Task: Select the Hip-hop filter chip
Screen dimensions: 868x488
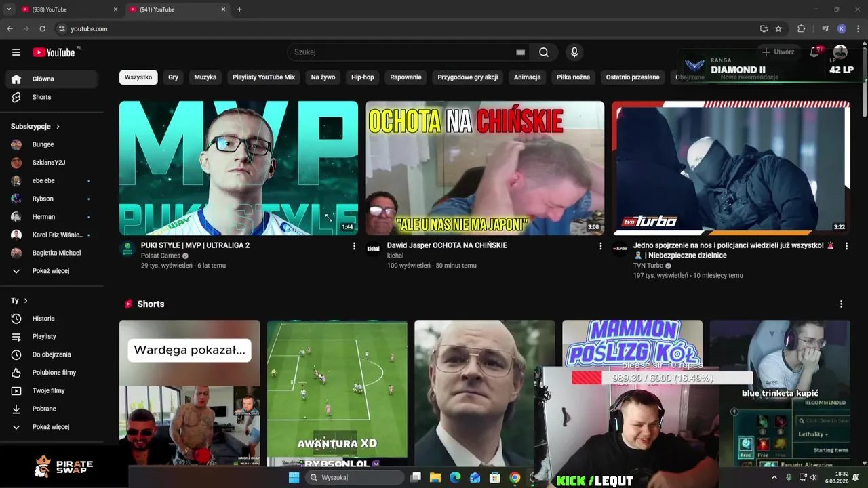Action: click(x=363, y=77)
